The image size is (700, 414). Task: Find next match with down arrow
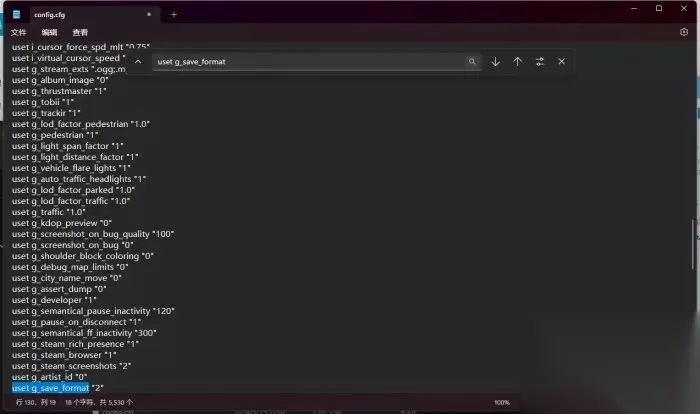point(496,62)
